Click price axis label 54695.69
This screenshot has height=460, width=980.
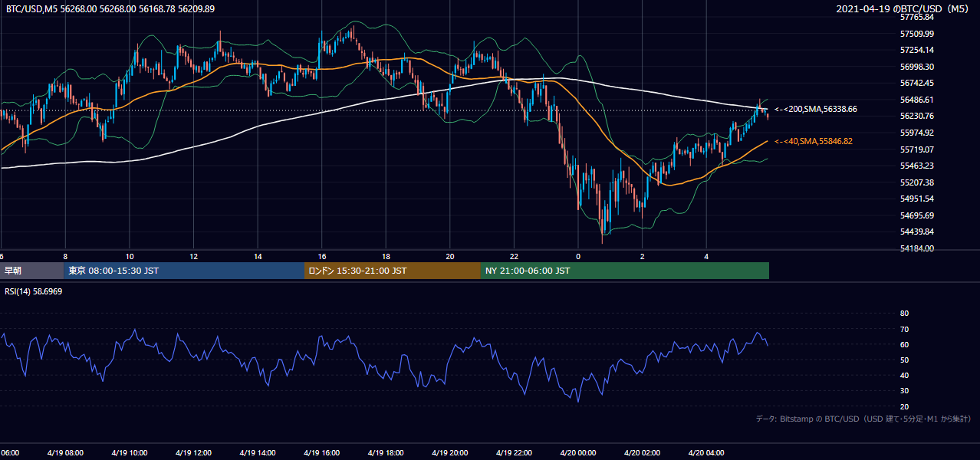[917, 215]
